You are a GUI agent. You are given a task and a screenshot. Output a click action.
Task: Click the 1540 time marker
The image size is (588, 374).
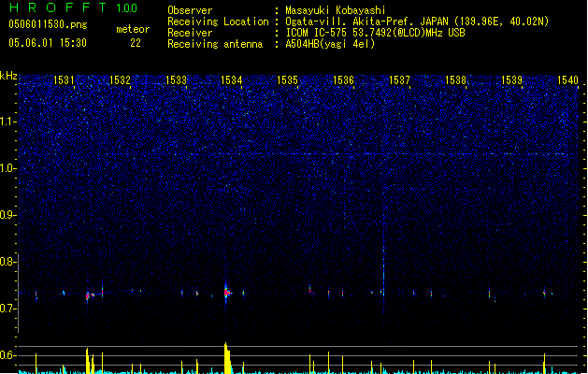point(567,80)
